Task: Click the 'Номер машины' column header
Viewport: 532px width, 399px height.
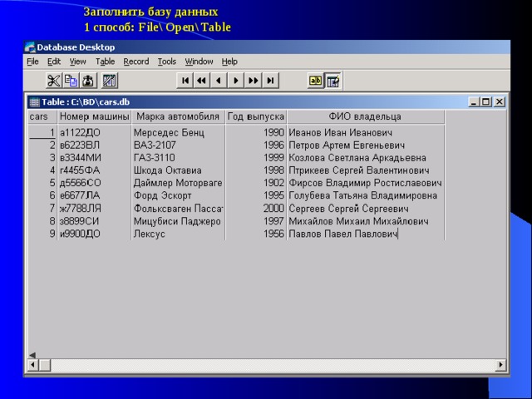Action: (94, 116)
